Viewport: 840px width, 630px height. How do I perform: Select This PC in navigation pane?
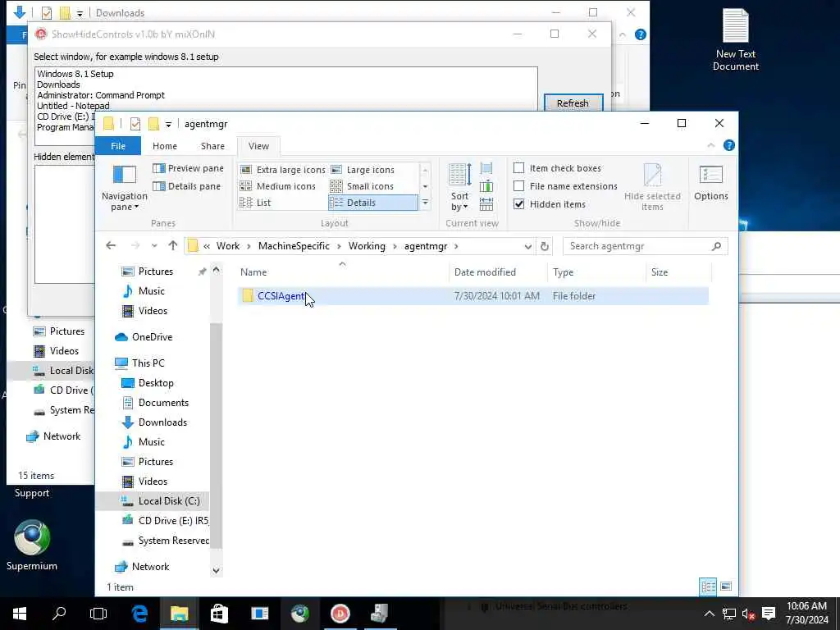click(148, 363)
